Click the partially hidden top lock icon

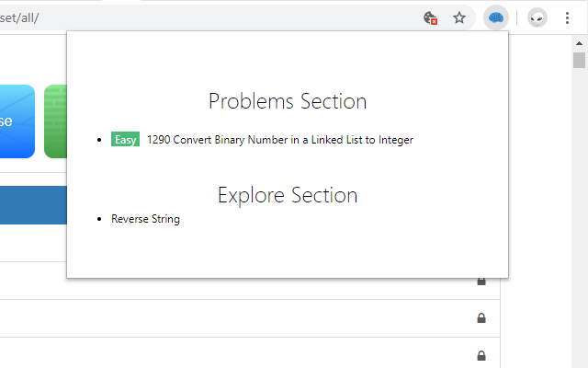click(481, 282)
